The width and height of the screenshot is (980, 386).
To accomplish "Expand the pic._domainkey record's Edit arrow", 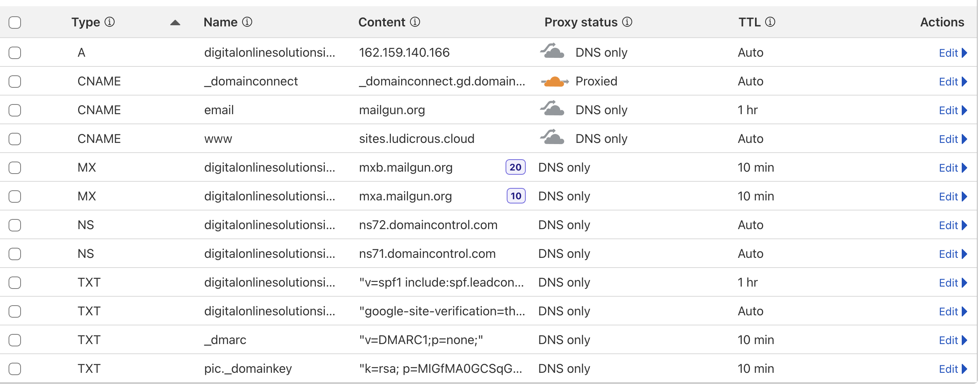I will pyautogui.click(x=964, y=369).
